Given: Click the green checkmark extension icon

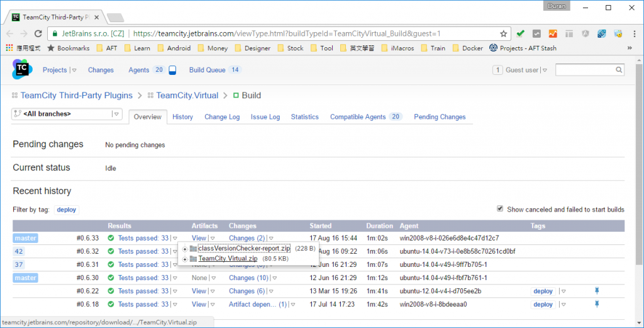Looking at the screenshot, I should [x=520, y=34].
